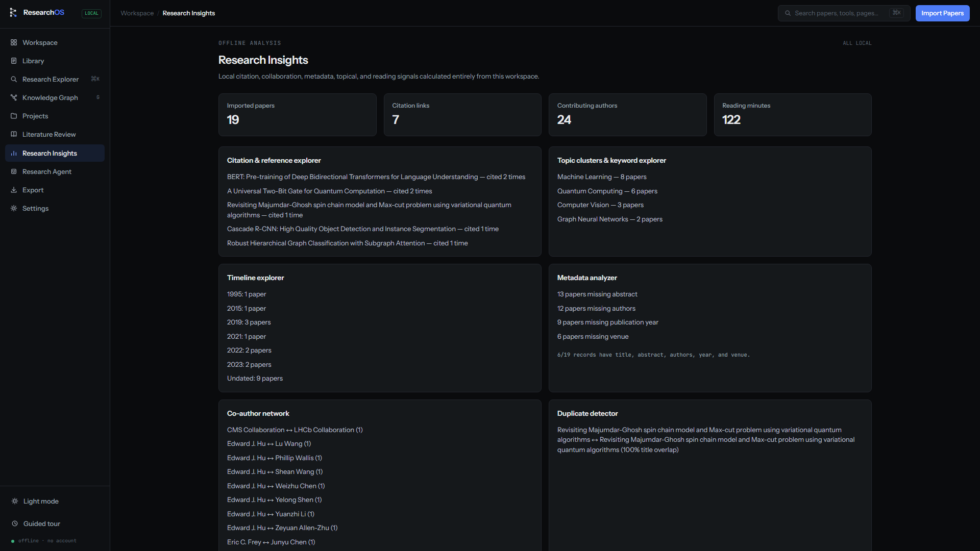
Task: Toggle Light mode
Action: (x=55, y=501)
